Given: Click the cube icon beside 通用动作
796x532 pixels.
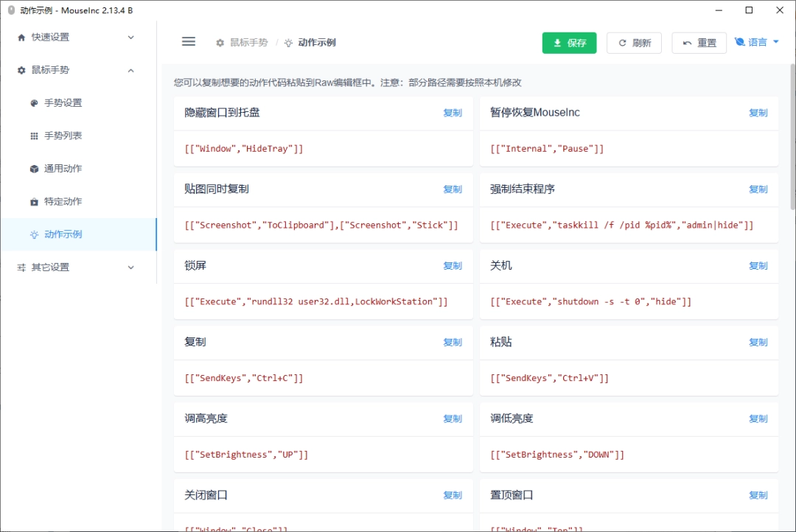Looking at the screenshot, I should click(x=34, y=169).
